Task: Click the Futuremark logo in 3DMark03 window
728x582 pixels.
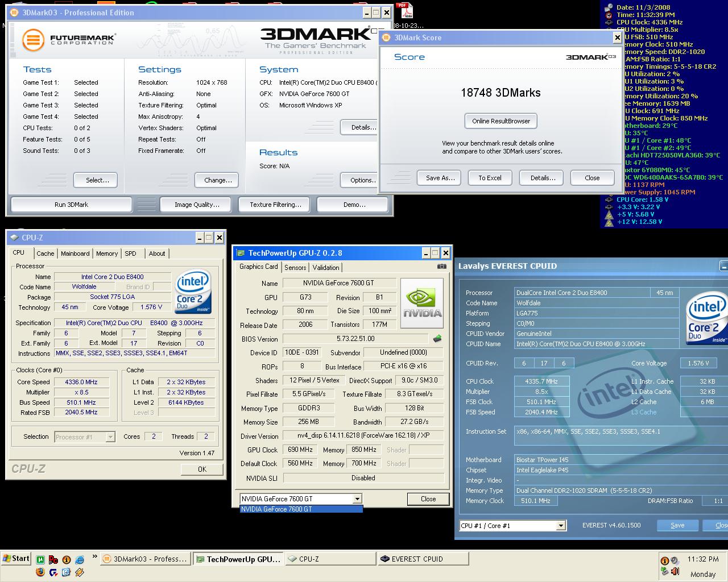Action: (x=69, y=40)
